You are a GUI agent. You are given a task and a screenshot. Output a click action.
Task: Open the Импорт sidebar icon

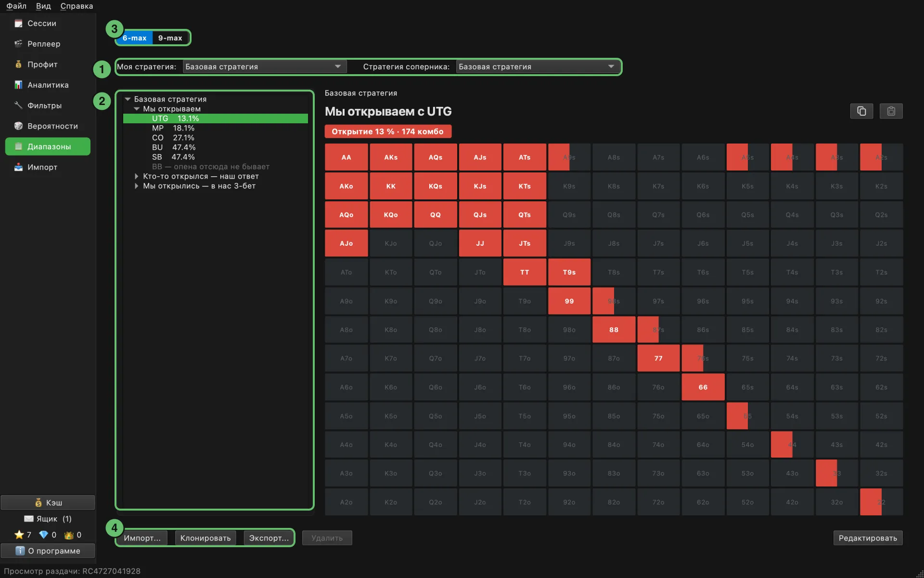point(18,167)
